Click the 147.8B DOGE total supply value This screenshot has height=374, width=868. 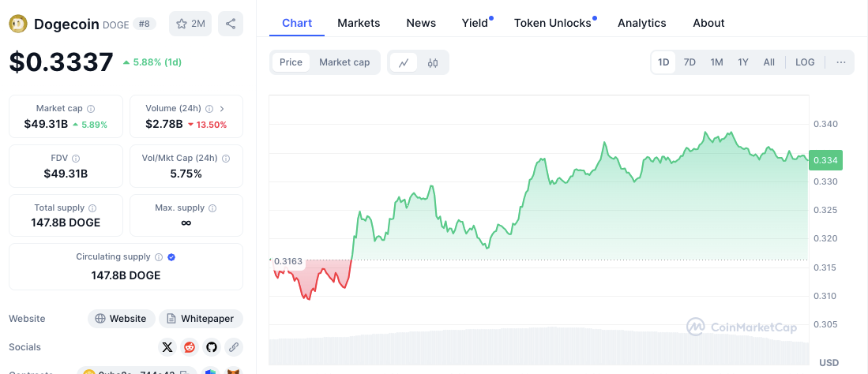66,223
